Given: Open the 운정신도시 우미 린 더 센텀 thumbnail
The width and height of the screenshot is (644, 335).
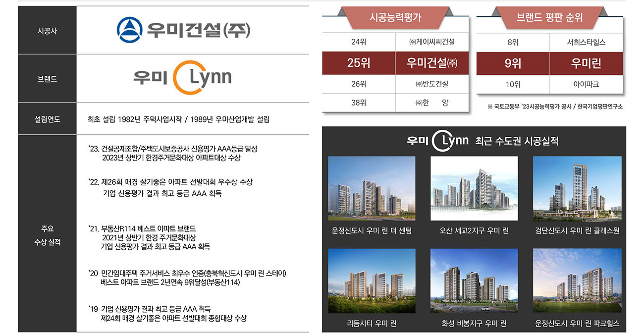Looking at the screenshot, I should point(372,188).
